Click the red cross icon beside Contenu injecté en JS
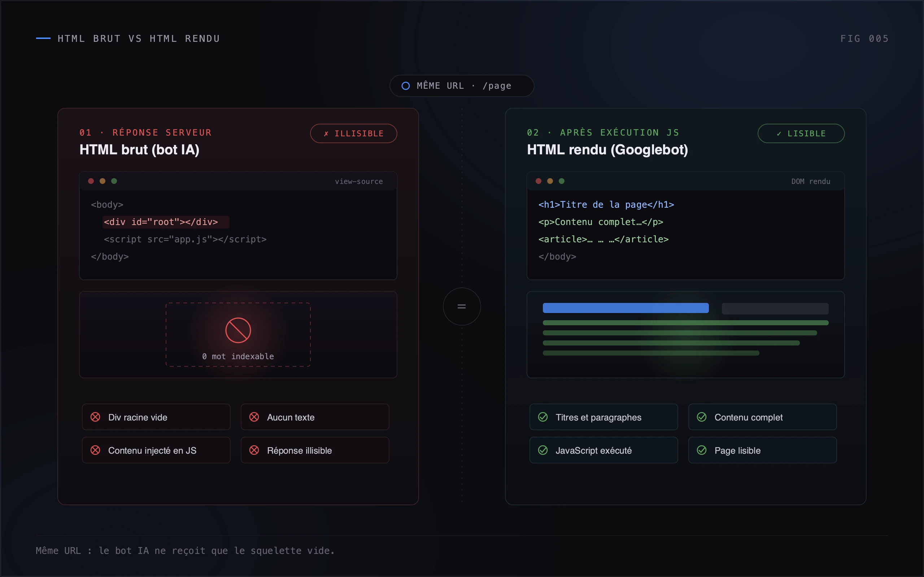Viewport: 924px width, 577px height. point(95,450)
